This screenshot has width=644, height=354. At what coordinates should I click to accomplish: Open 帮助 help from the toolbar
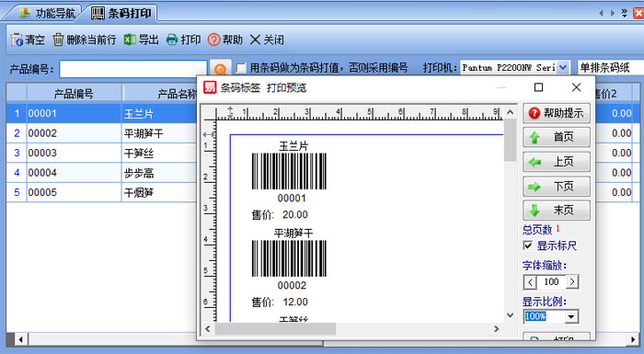pyautogui.click(x=214, y=40)
